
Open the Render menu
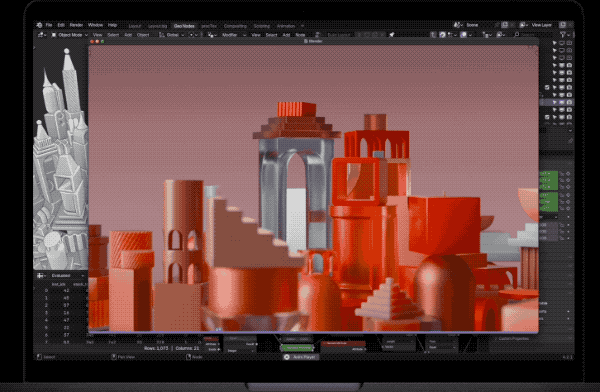coord(76,25)
